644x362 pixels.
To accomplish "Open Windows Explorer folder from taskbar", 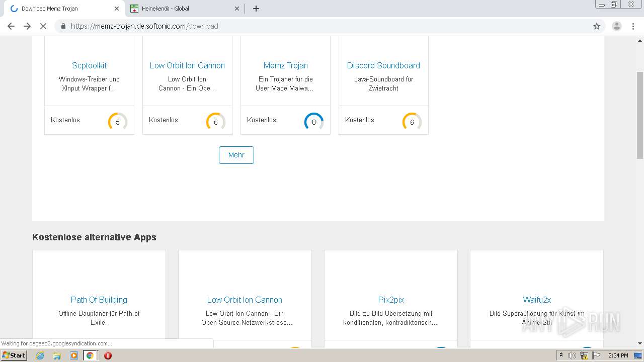I will point(57,355).
